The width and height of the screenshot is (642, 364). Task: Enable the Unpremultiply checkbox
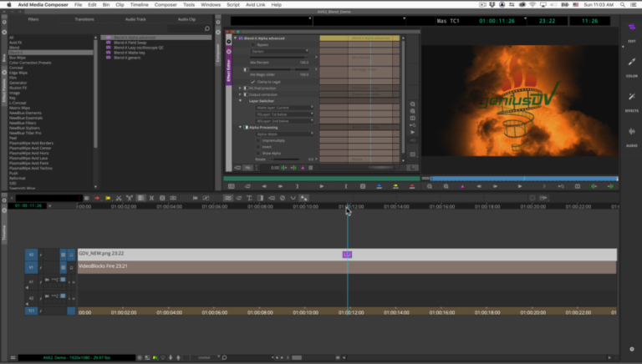[x=258, y=140]
